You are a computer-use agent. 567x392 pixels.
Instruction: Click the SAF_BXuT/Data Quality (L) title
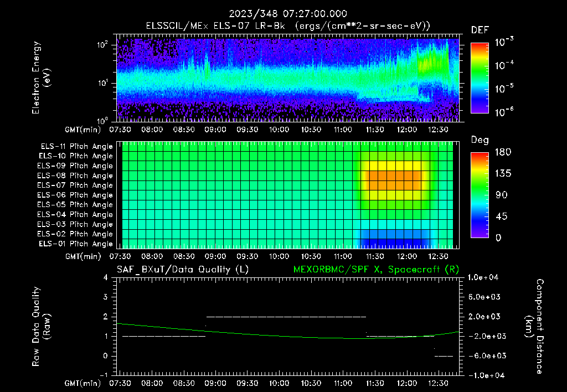coord(183,270)
